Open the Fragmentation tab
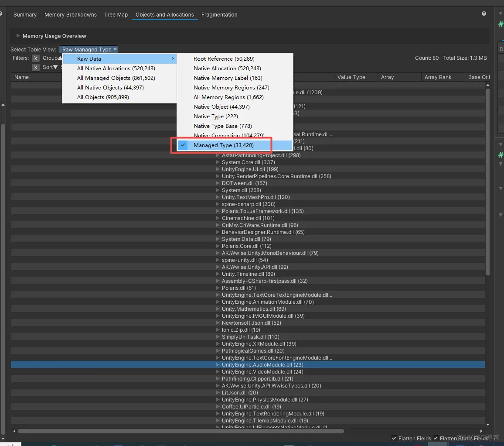The width and height of the screenshot is (504, 446). (219, 14)
